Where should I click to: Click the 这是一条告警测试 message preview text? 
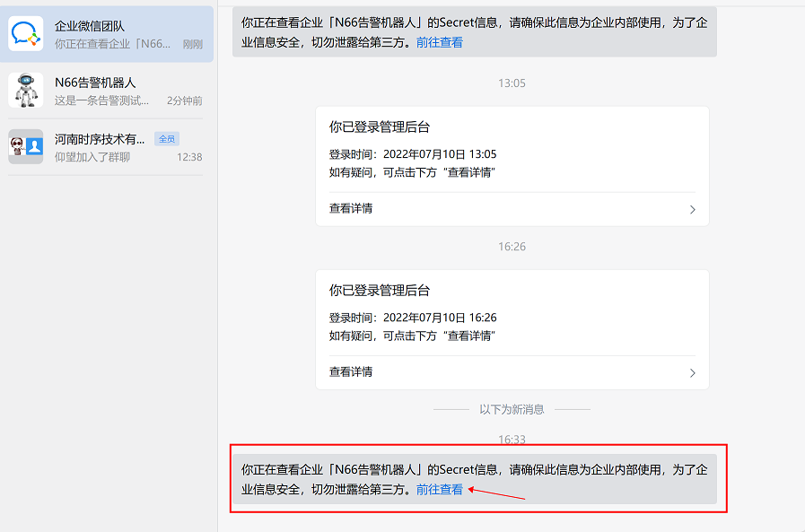point(101,100)
